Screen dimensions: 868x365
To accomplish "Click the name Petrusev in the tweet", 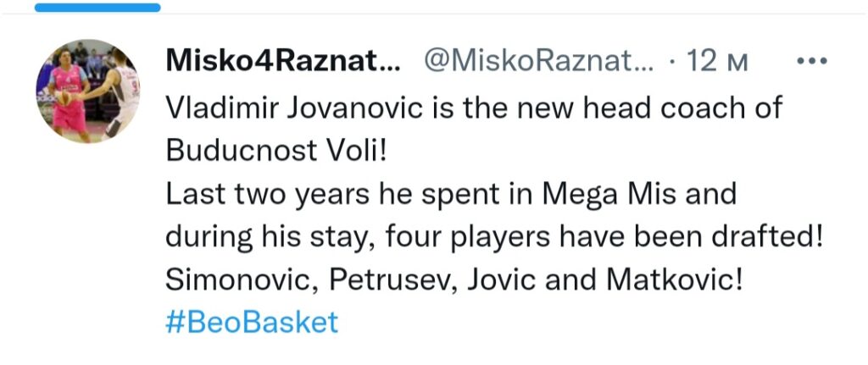I will tap(393, 280).
